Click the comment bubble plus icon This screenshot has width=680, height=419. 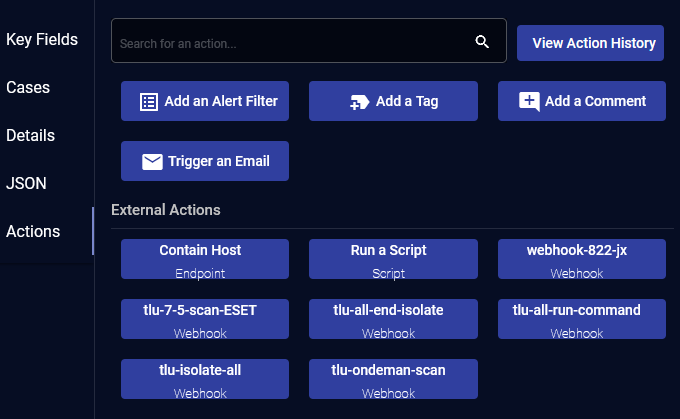click(530, 101)
